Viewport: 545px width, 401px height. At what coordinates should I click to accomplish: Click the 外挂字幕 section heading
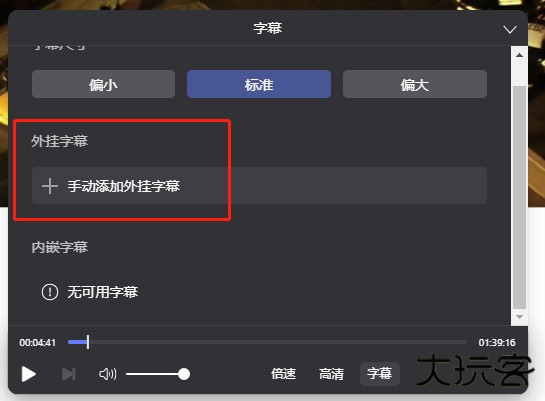point(59,141)
